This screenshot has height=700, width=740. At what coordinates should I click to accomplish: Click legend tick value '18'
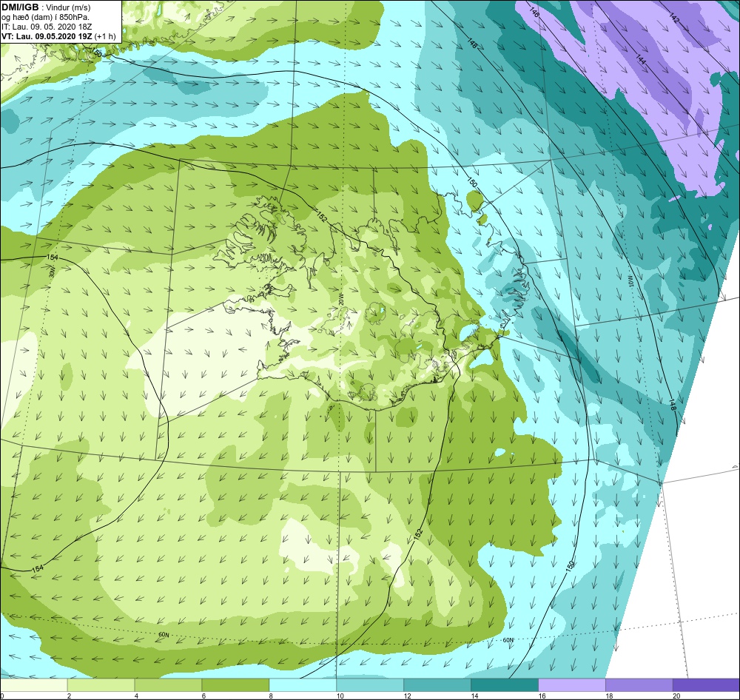coord(609,696)
